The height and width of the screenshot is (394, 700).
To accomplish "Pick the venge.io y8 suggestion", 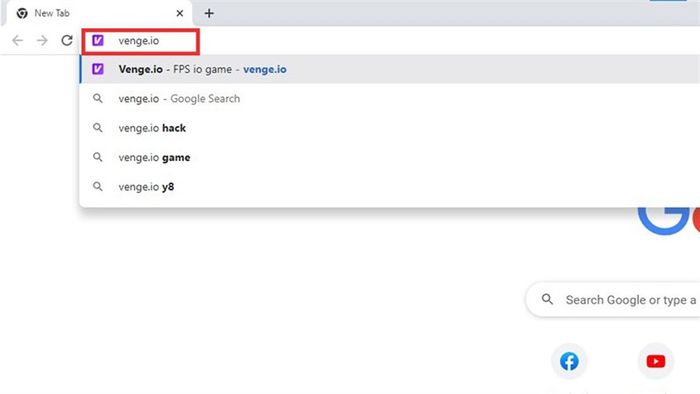I will coord(389,187).
